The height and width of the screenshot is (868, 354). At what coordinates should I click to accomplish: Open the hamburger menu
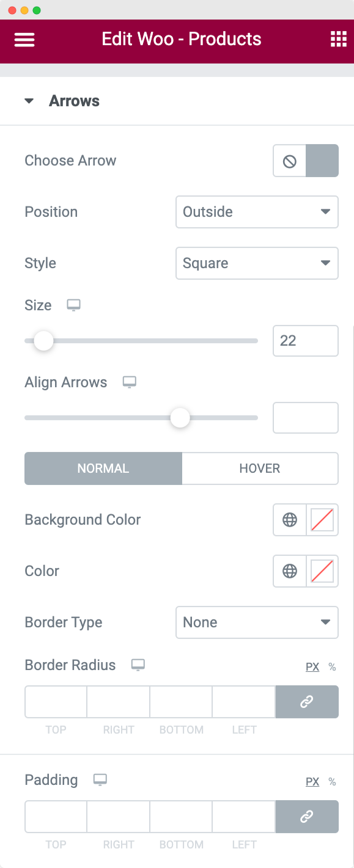click(24, 38)
